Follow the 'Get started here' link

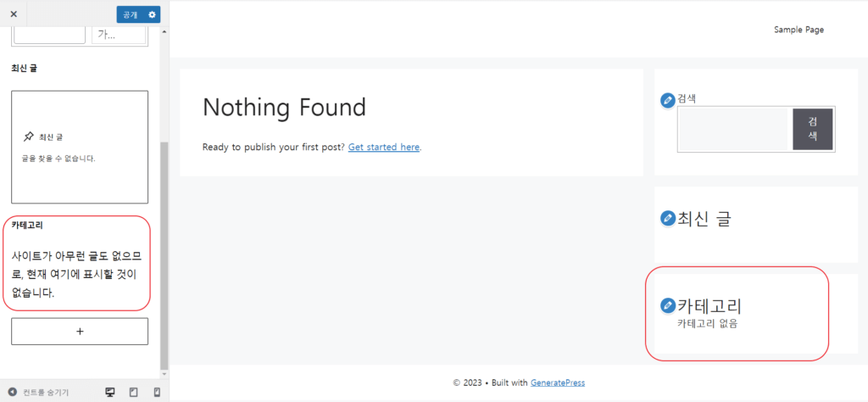point(384,147)
